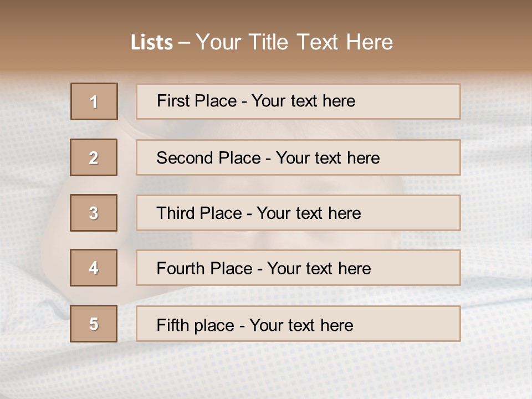Click empty right end of the First Place box
Image resolution: width=532 pixels, height=399 pixels.
click(x=421, y=101)
